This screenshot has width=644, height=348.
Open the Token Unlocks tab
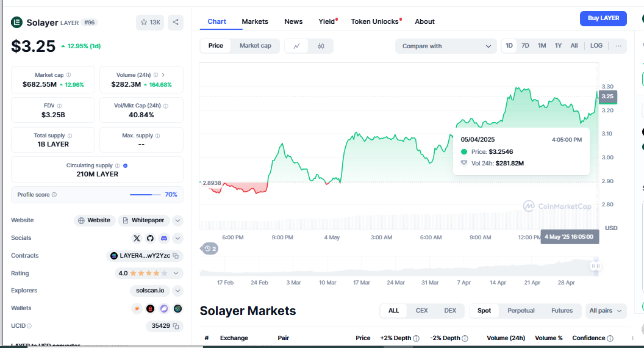376,21
